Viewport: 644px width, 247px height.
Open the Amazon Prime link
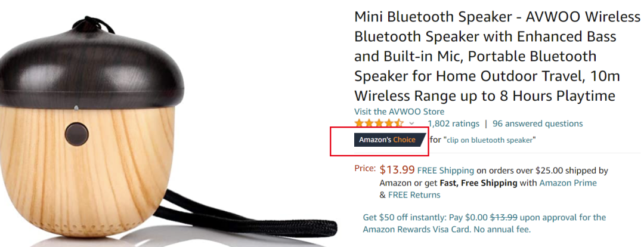tap(568, 183)
